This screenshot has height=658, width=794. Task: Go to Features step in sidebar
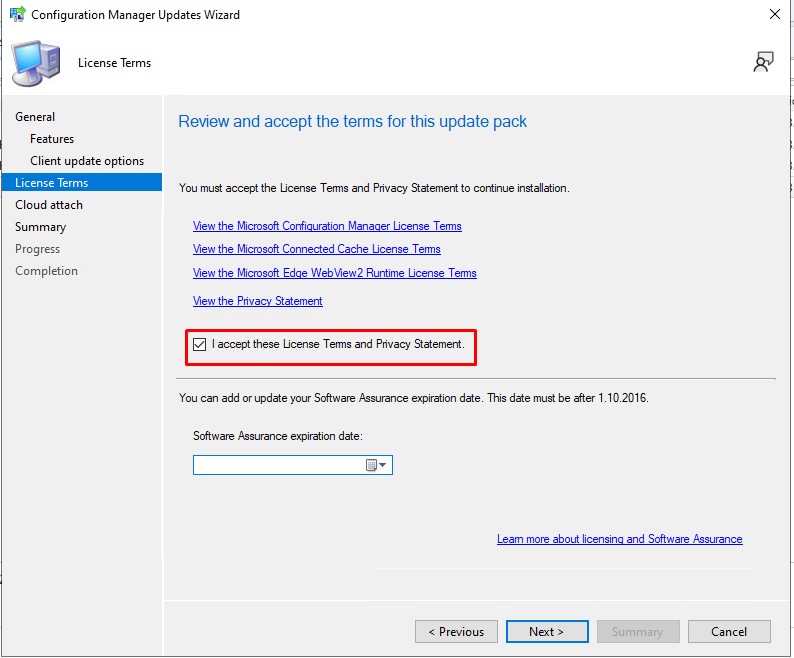tap(52, 139)
